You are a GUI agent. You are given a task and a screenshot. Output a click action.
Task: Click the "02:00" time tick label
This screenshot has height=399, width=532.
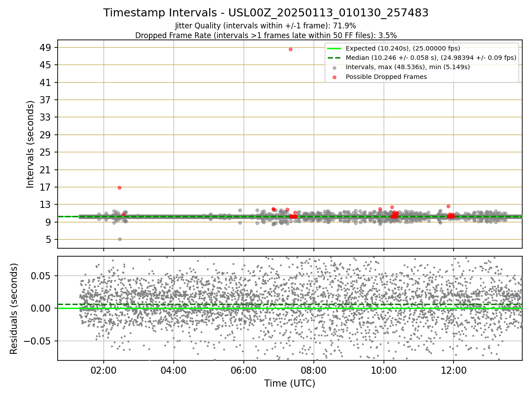[x=104, y=371]
